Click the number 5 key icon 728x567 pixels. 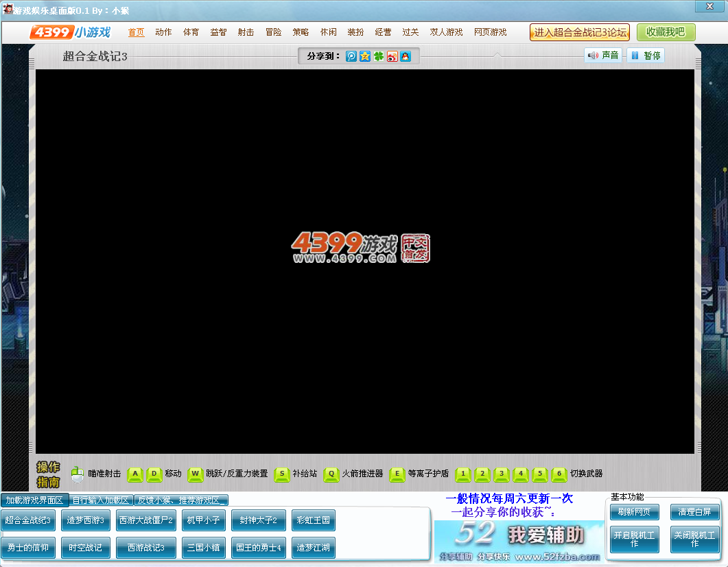pos(540,474)
